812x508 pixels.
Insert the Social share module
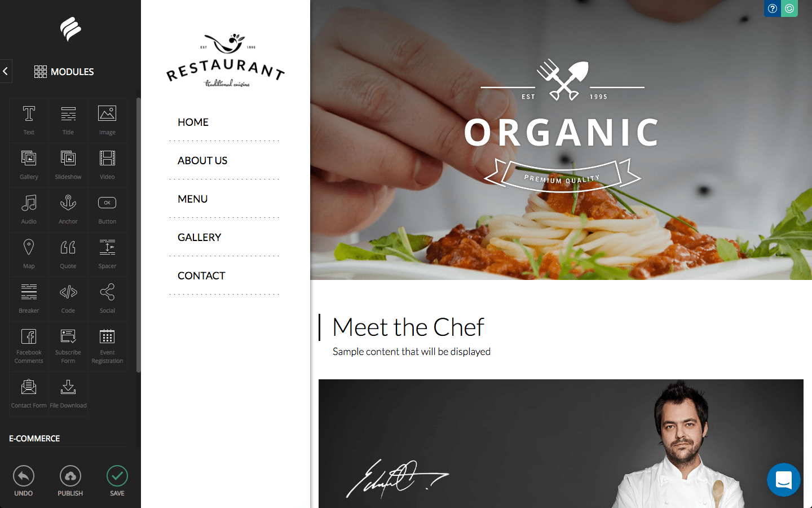click(x=107, y=299)
